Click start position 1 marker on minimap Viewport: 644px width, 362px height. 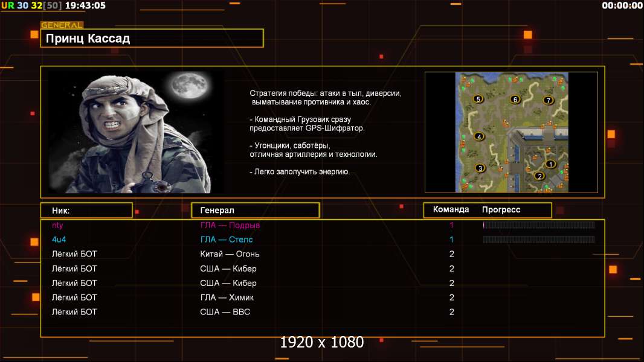pyautogui.click(x=550, y=164)
